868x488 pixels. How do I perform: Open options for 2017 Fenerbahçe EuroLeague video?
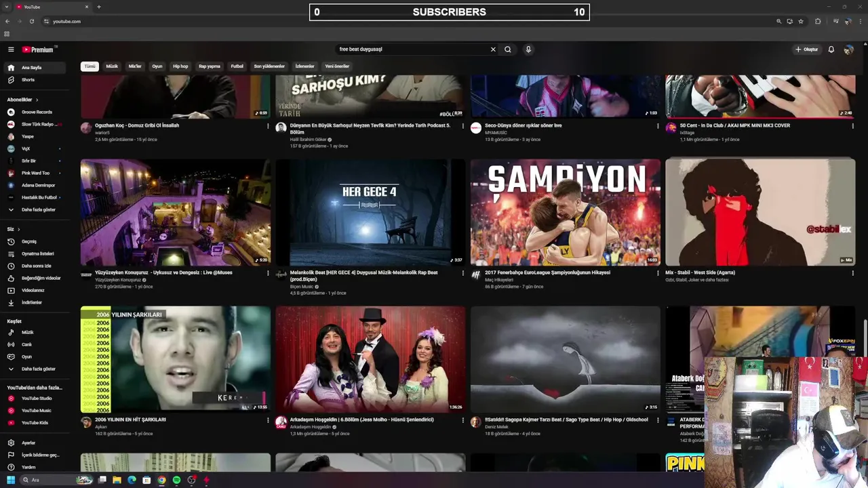tap(658, 273)
